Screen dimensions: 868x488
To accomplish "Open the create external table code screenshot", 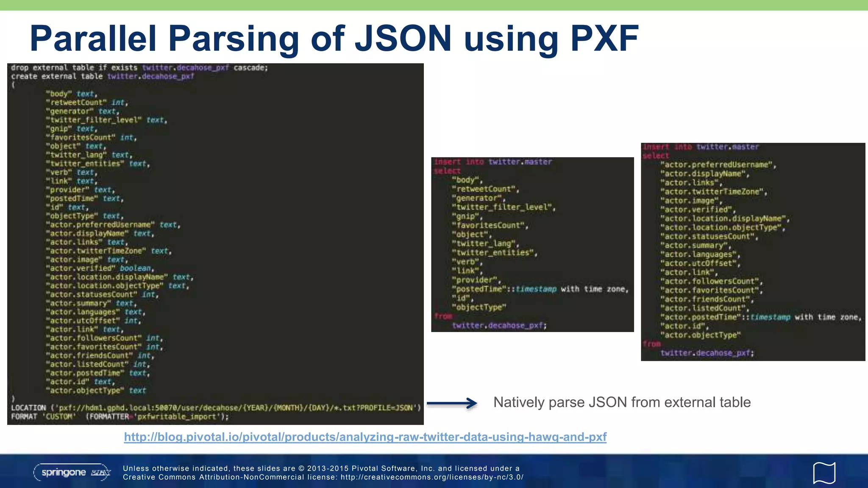I will click(x=215, y=244).
